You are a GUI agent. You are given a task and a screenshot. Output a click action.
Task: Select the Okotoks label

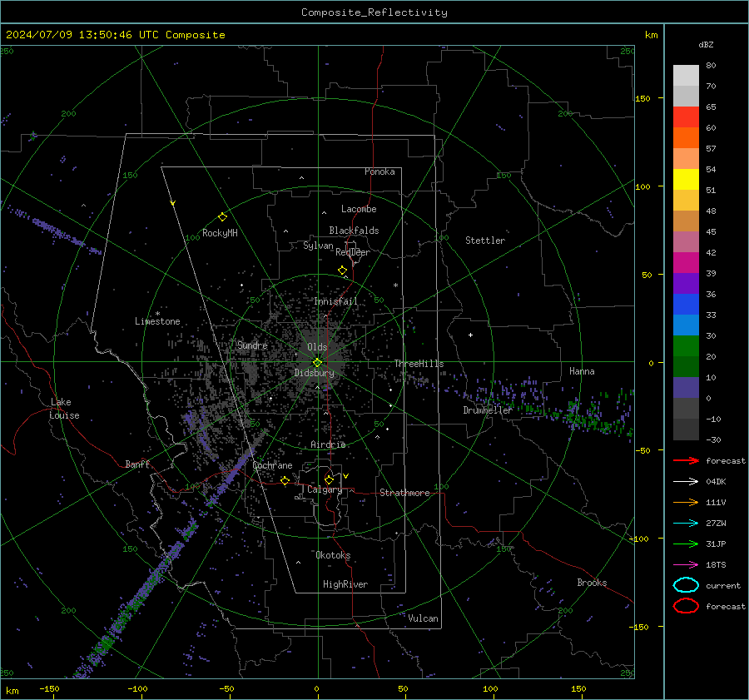333,555
